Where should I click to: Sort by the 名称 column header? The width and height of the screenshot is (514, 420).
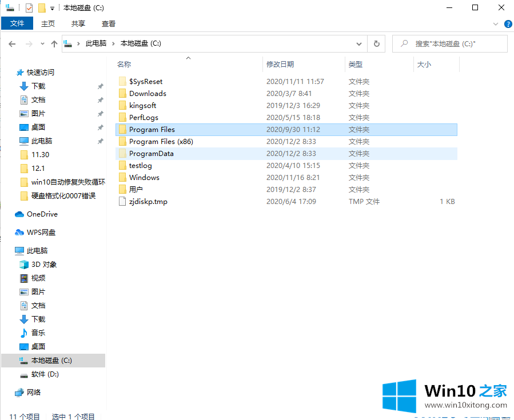(124, 64)
